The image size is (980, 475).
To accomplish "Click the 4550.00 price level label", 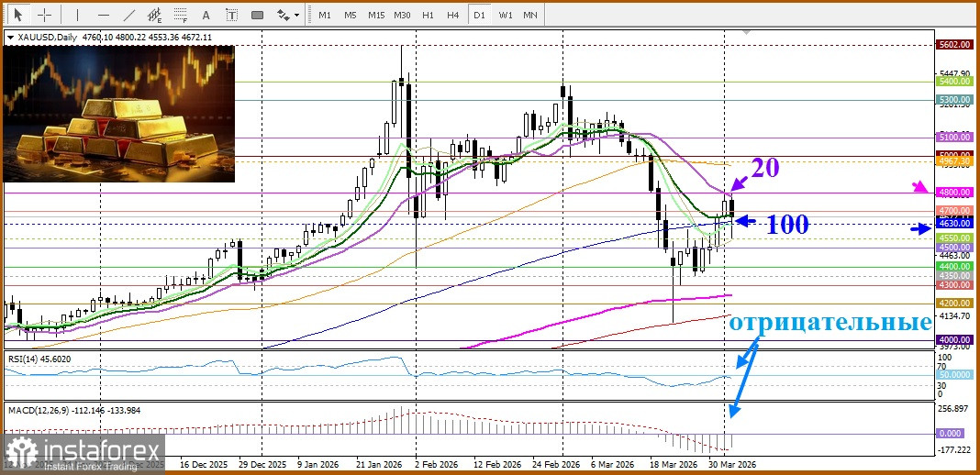I will [x=955, y=237].
